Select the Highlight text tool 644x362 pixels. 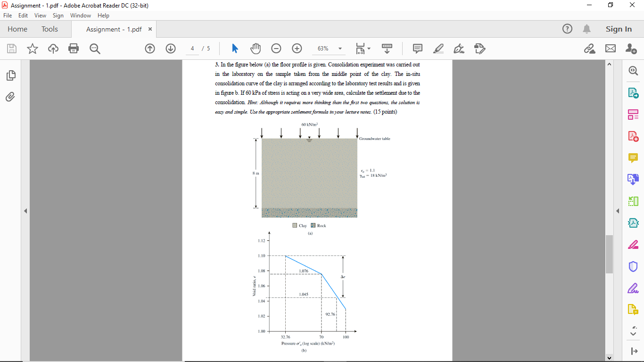(438, 49)
